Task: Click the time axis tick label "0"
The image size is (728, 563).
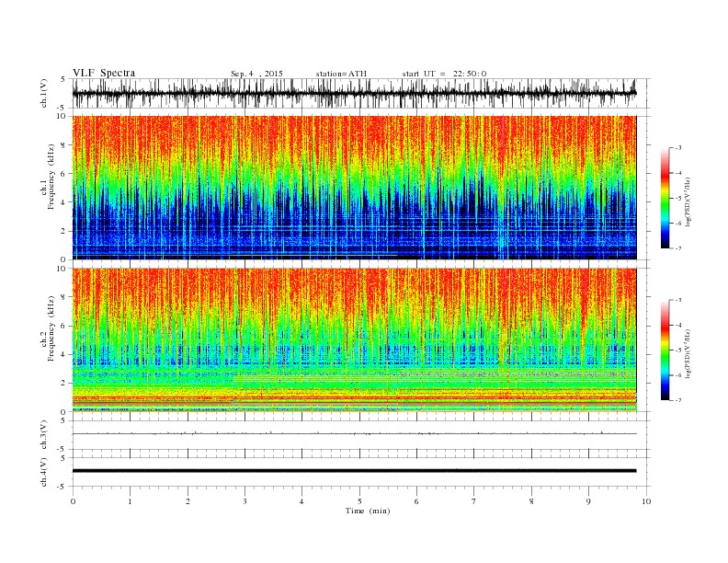Action: pos(73,501)
